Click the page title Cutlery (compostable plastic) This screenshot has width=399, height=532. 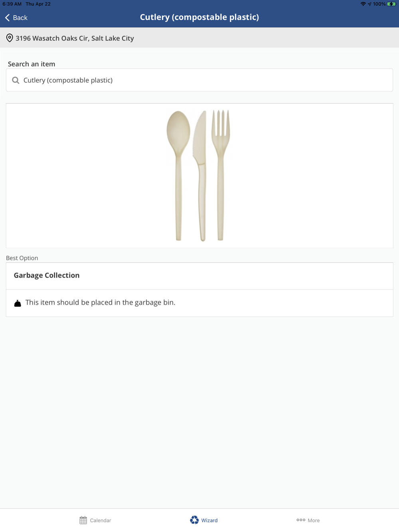199,17
